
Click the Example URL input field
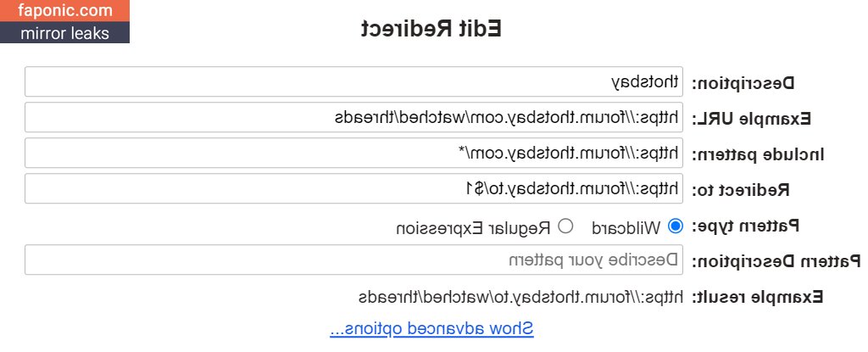tap(354, 118)
